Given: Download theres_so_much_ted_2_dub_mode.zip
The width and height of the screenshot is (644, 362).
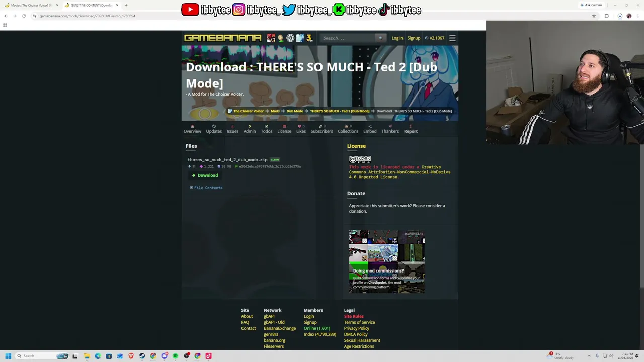Looking at the screenshot, I should [x=205, y=175].
